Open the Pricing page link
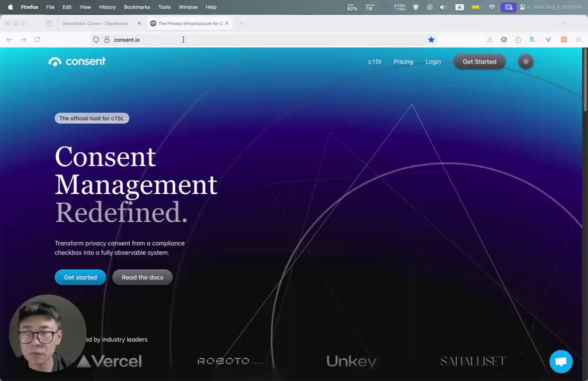This screenshot has height=381, width=588. (x=403, y=62)
